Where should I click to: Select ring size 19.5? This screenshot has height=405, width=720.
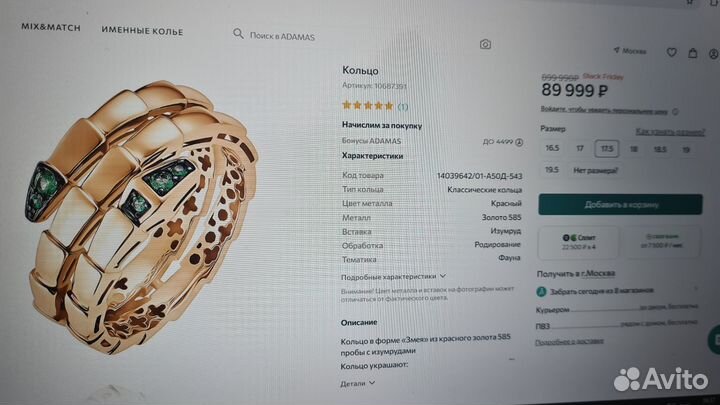pyautogui.click(x=551, y=170)
